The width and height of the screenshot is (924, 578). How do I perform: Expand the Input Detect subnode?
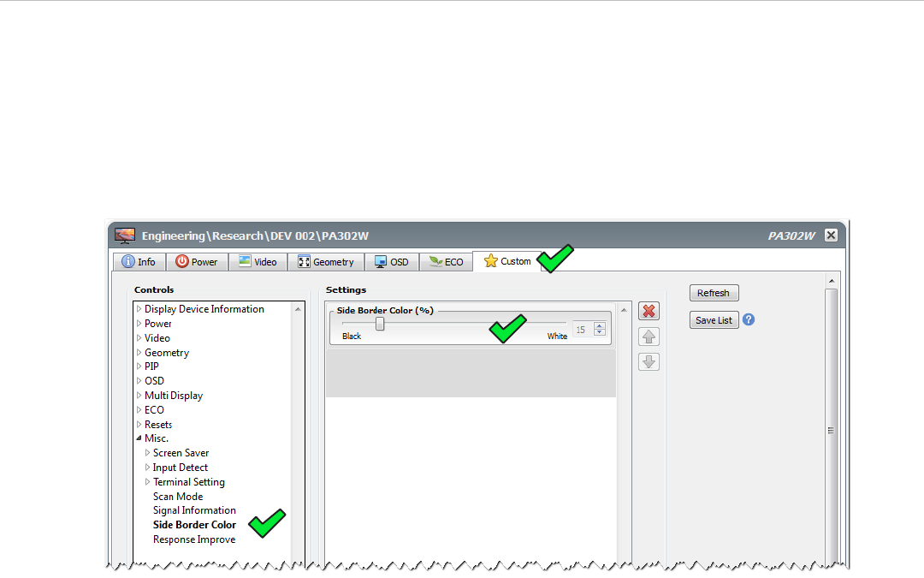point(147,468)
